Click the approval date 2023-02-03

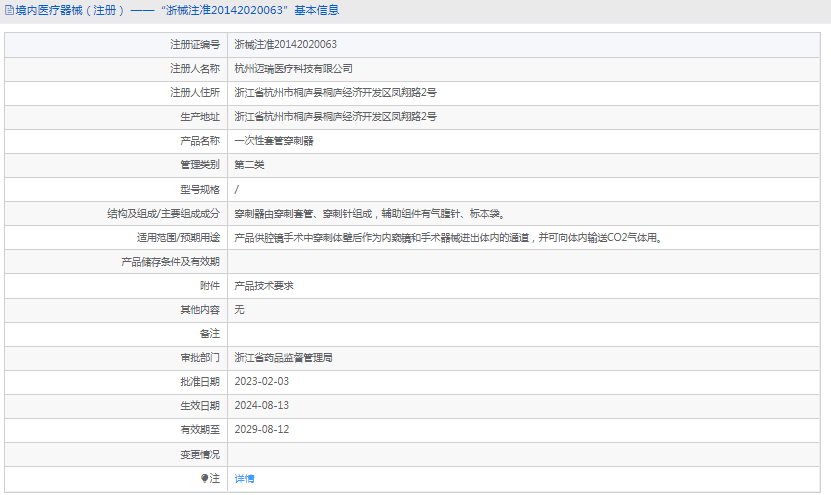[x=262, y=382]
